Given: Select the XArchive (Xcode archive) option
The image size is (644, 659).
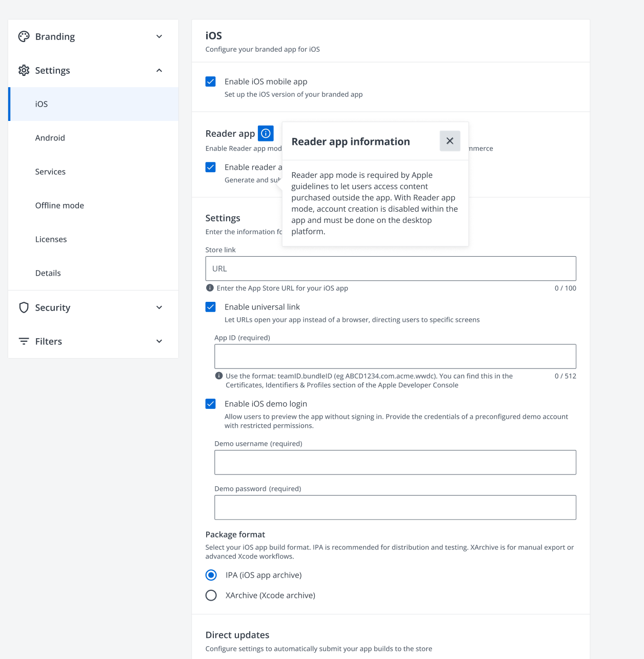Looking at the screenshot, I should (211, 595).
